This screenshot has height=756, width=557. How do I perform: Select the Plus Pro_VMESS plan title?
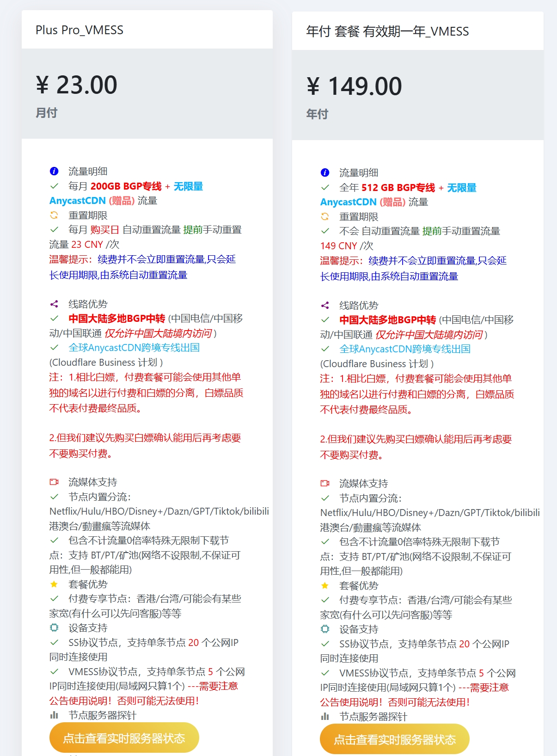[80, 31]
